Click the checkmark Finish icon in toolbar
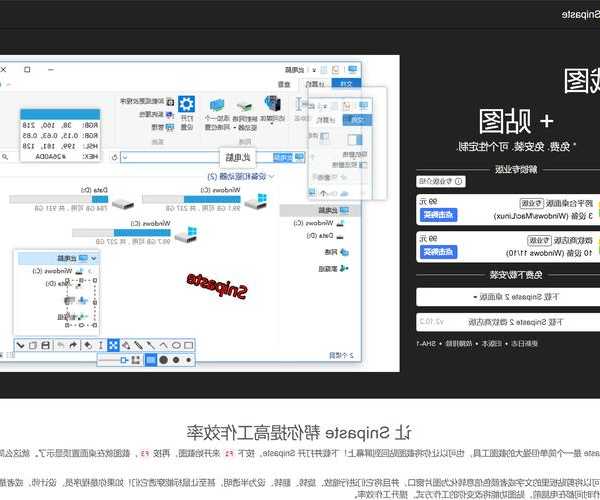 20,345
